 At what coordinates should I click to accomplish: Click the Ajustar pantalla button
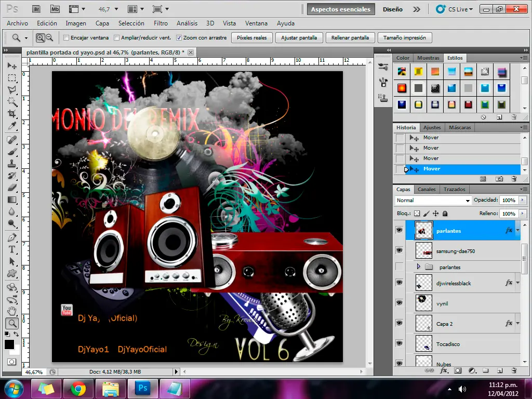tap(299, 37)
